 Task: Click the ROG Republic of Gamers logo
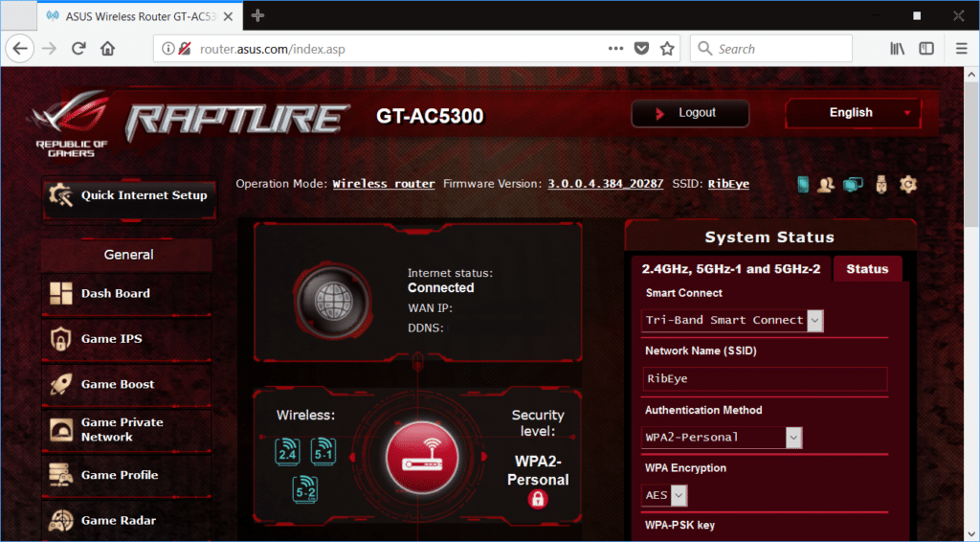click(71, 124)
